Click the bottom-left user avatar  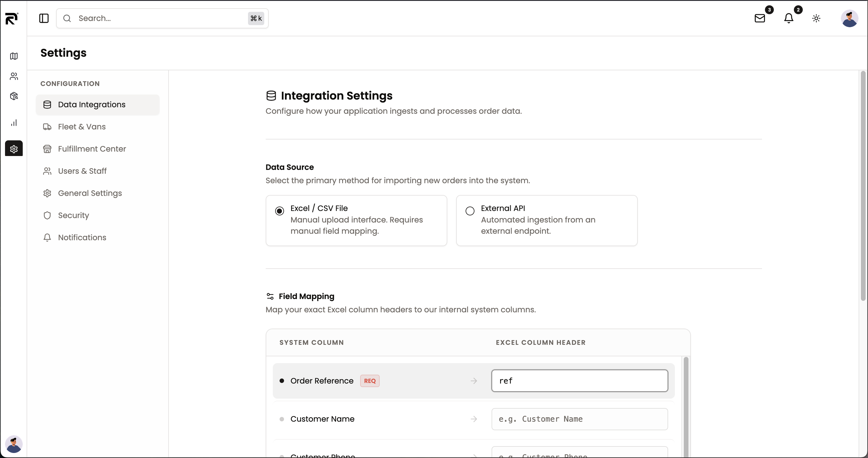pos(14,444)
